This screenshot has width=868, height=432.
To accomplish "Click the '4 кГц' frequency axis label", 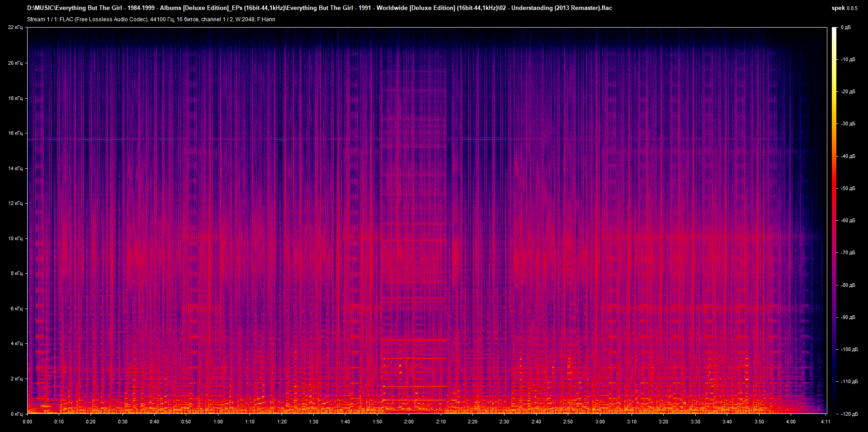I will click(17, 343).
